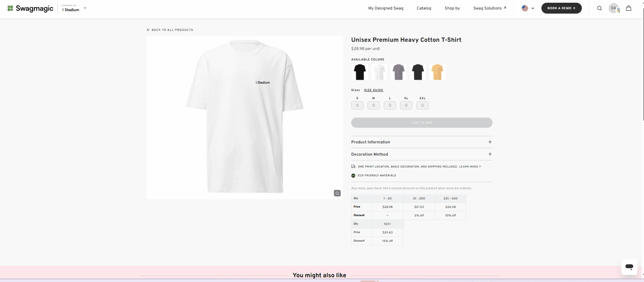This screenshot has width=644, height=282.
Task: Open My Designed Swag page
Action: point(386,8)
